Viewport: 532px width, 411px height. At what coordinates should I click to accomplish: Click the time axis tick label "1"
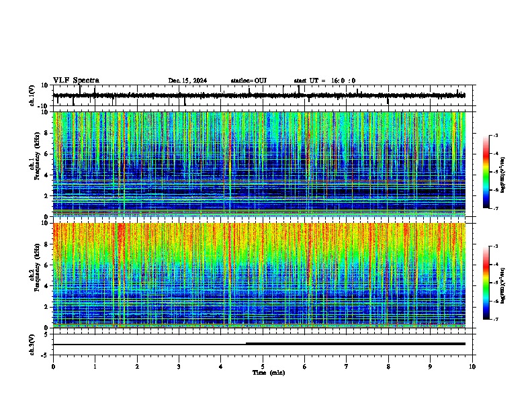click(x=95, y=367)
